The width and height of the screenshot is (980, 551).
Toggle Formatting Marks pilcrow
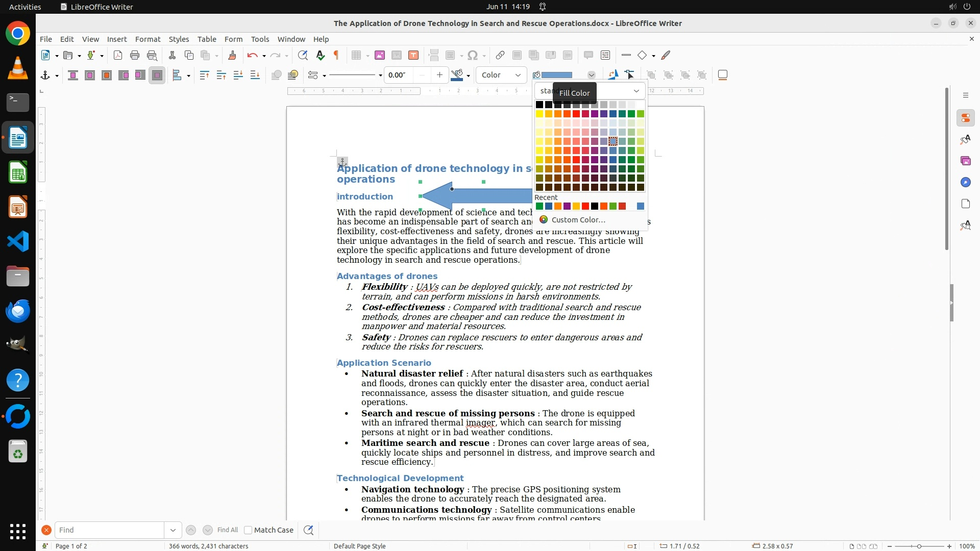tap(336, 56)
